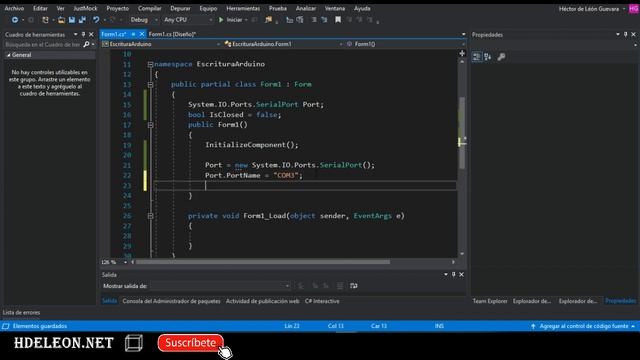Screen dimensions: 640x360
Task: Switch to Team Explorer tab
Action: (x=490, y=301)
